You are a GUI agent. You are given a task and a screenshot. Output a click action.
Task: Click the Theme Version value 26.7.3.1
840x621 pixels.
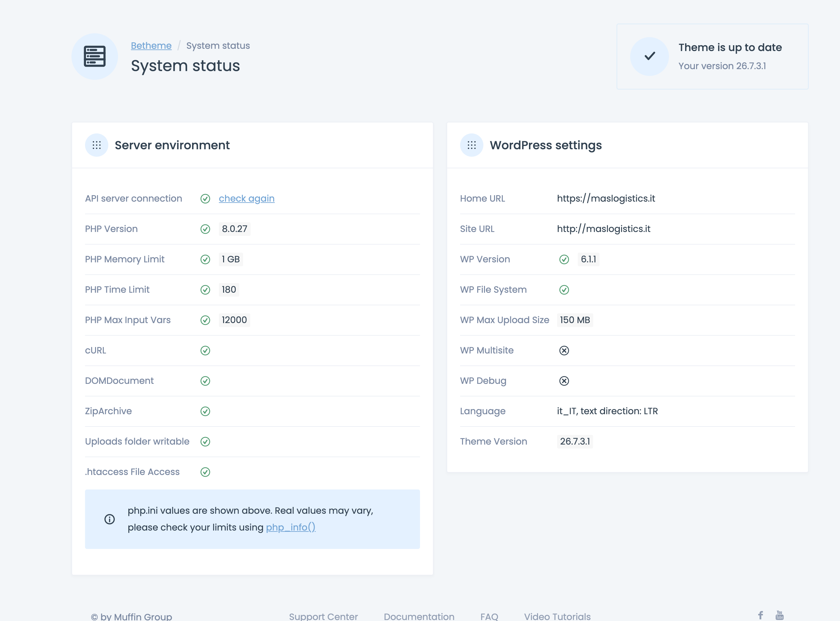[575, 442]
